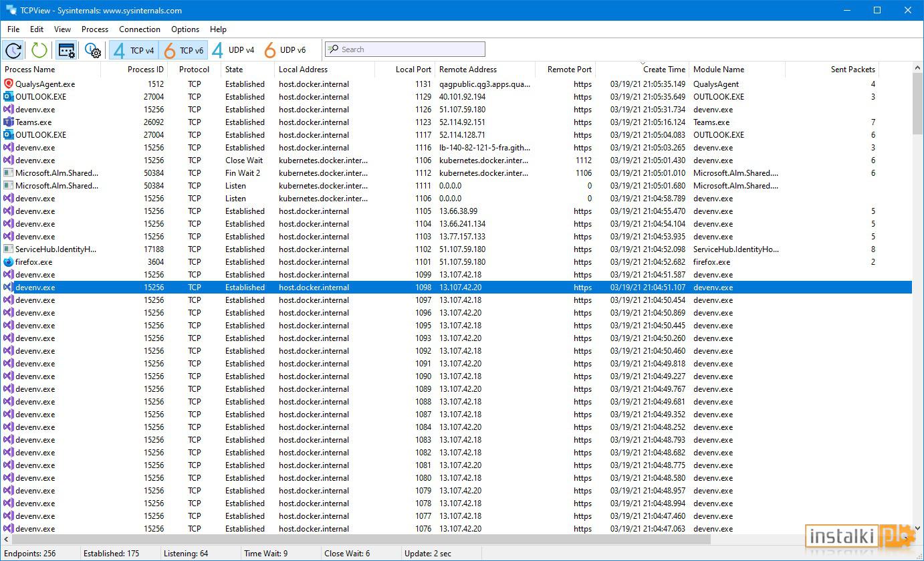Screen dimensions: 924x561
Task: Click the ServiceHub.IdentityH... process icon
Action: pyautogui.click(x=8, y=249)
